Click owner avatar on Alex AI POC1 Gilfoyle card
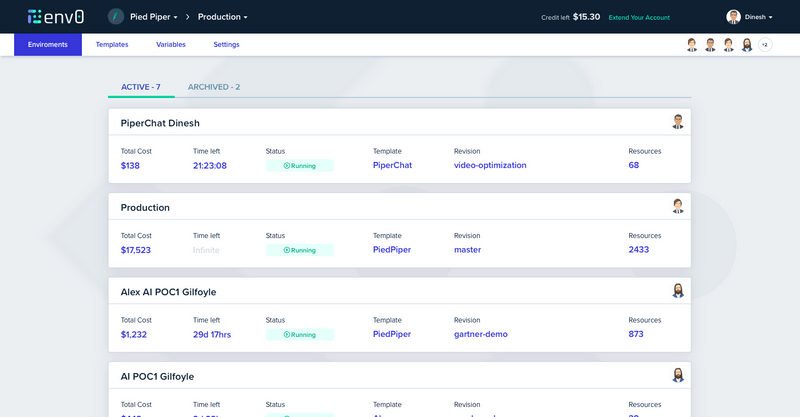Screen dimensions: 800x417 (678, 291)
